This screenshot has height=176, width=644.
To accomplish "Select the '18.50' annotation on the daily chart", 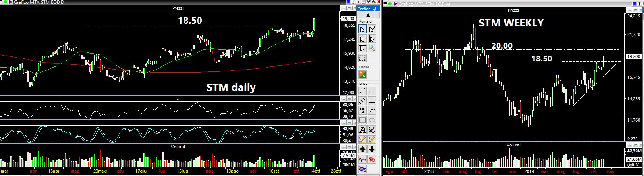I will [190, 20].
